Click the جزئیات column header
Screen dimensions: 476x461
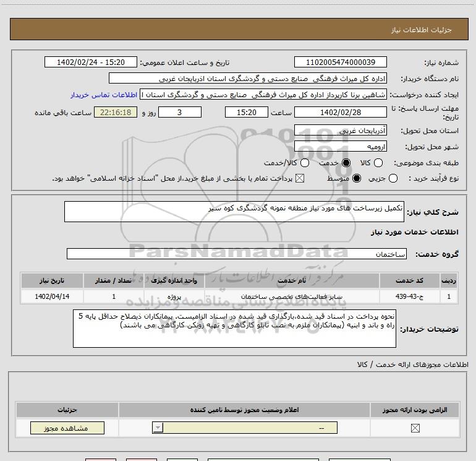click(67, 410)
